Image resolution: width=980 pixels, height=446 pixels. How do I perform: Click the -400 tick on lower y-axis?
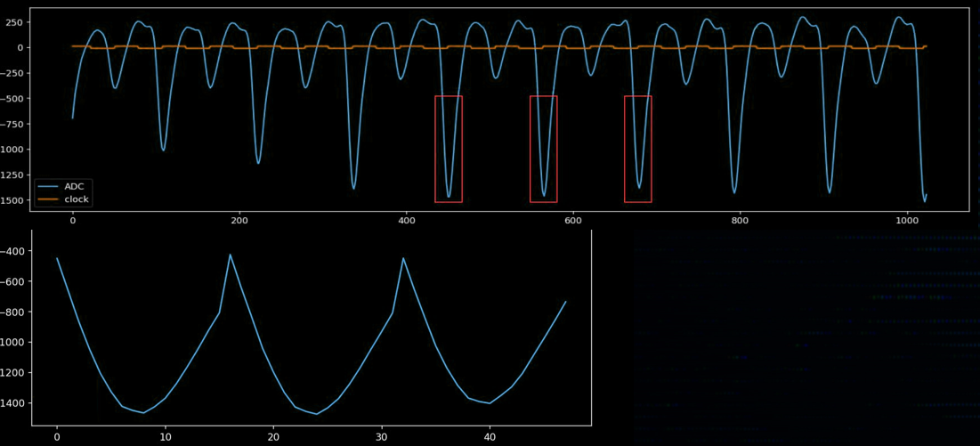12,251
